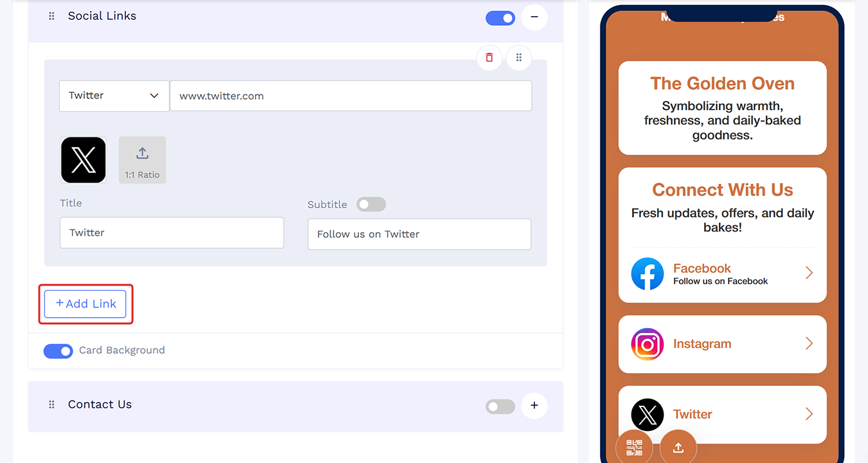Open the Twitter platform dropdown
868x463 pixels.
tap(114, 96)
